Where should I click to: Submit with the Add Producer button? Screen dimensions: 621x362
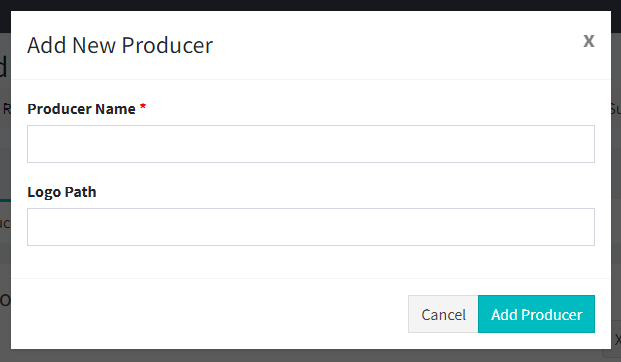coord(536,314)
